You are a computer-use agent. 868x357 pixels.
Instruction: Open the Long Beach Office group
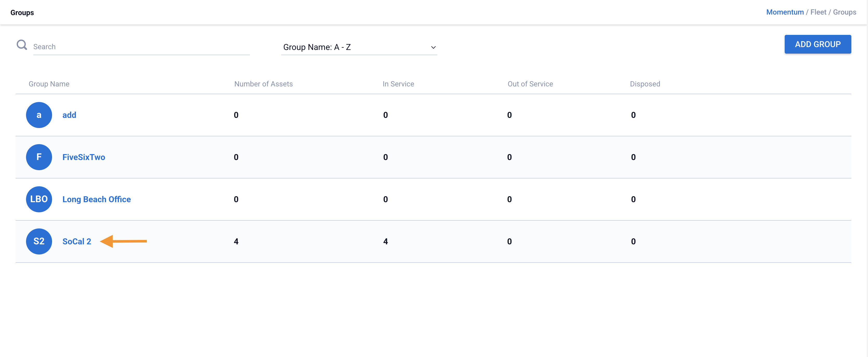[96, 199]
